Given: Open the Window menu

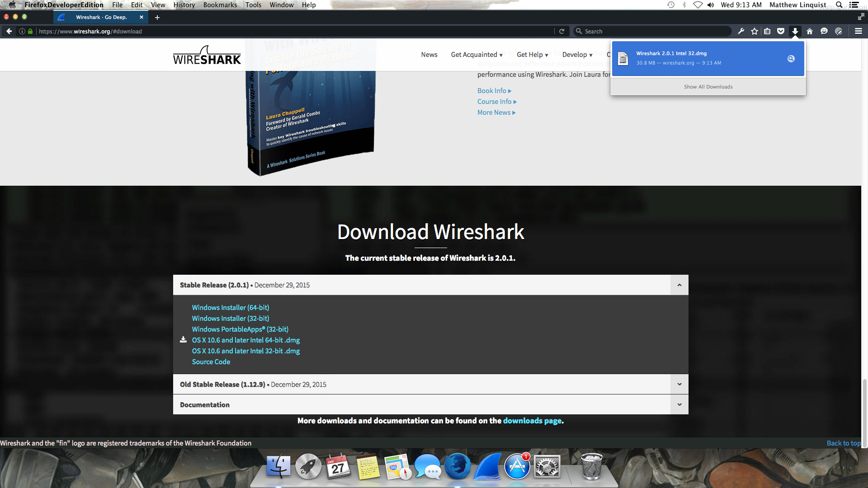Looking at the screenshot, I should pyautogui.click(x=281, y=5).
